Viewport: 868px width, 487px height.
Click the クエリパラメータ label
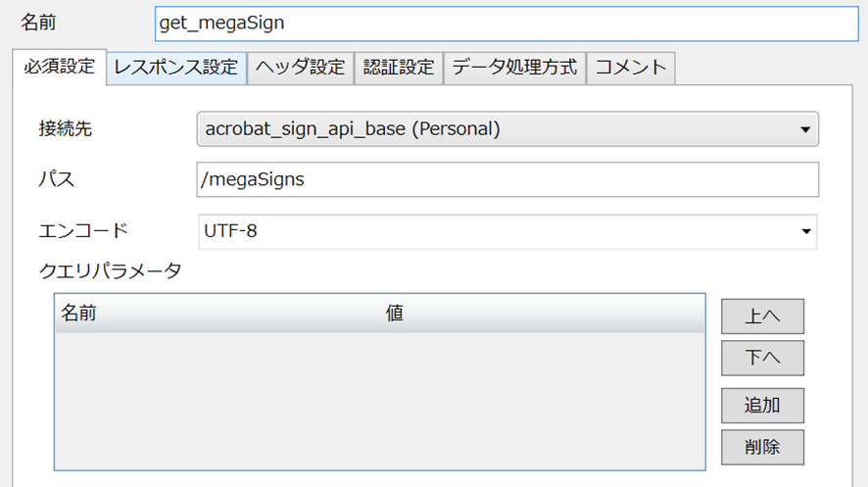click(110, 271)
